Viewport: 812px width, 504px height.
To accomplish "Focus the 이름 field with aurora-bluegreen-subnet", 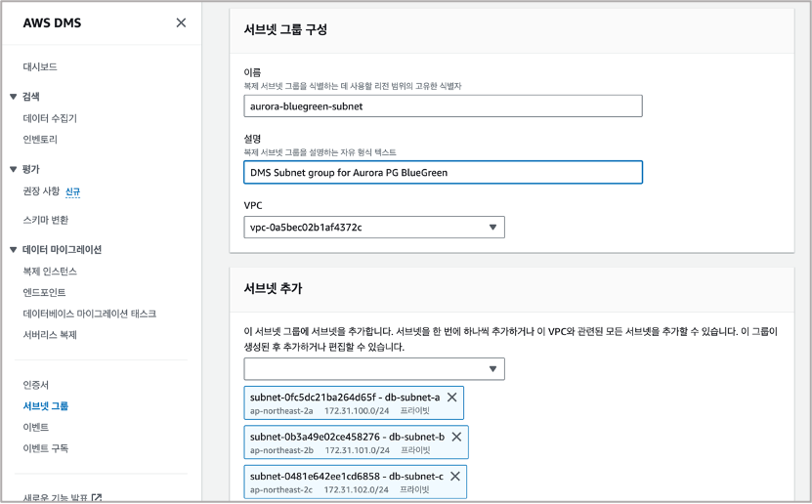I will 443,106.
